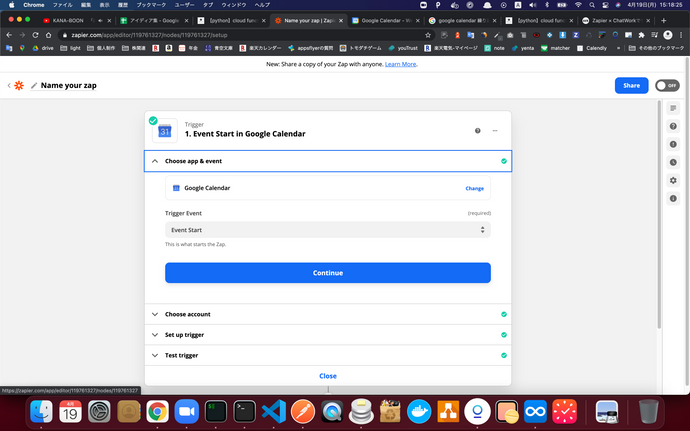Expand the Set up trigger section

(328, 335)
